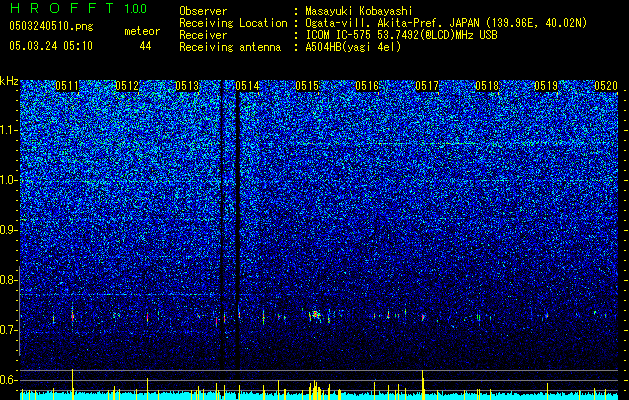This screenshot has width=629, height=400.
Task: Click the 0519 time marker
Action: 546,86
